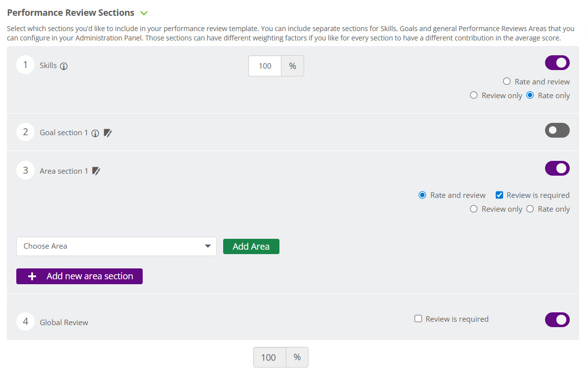Image resolution: width=588 pixels, height=374 pixels.
Task: Disable the Skills section toggle
Action: coord(557,63)
